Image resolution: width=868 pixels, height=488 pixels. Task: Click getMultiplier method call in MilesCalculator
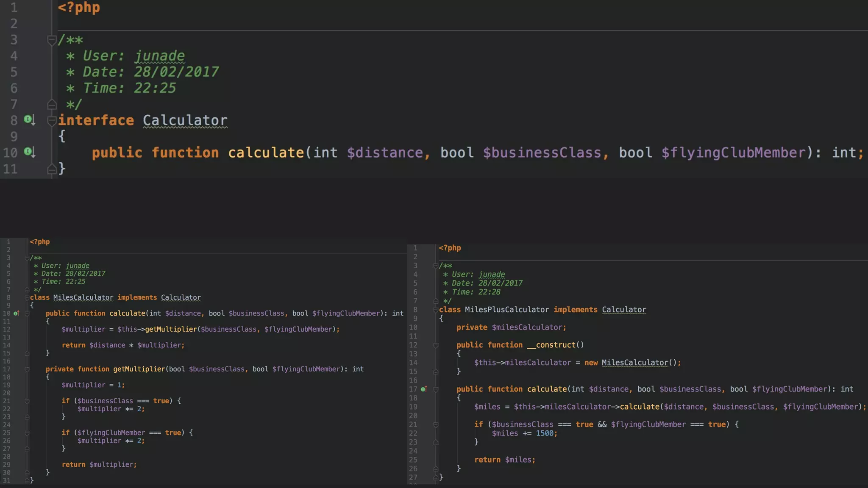171,329
